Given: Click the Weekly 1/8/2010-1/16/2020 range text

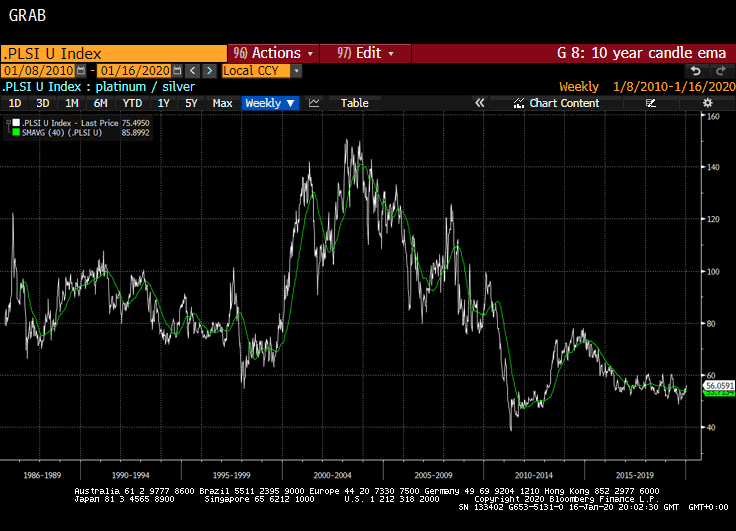Looking at the screenshot, I should coord(647,87).
